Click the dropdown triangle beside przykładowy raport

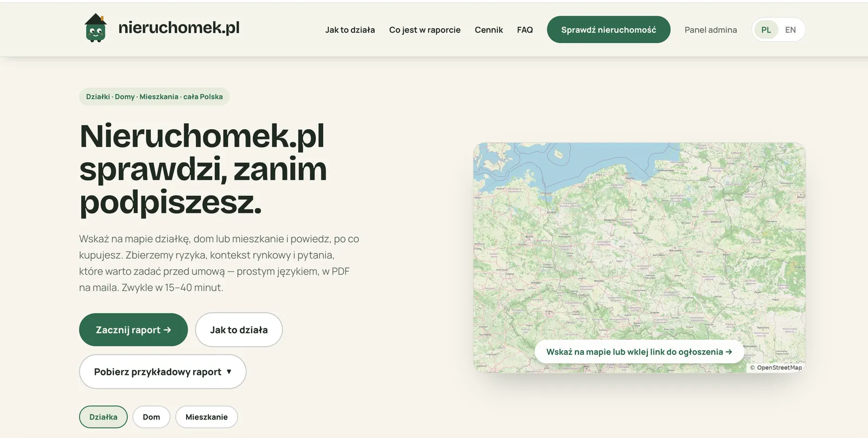[229, 372]
